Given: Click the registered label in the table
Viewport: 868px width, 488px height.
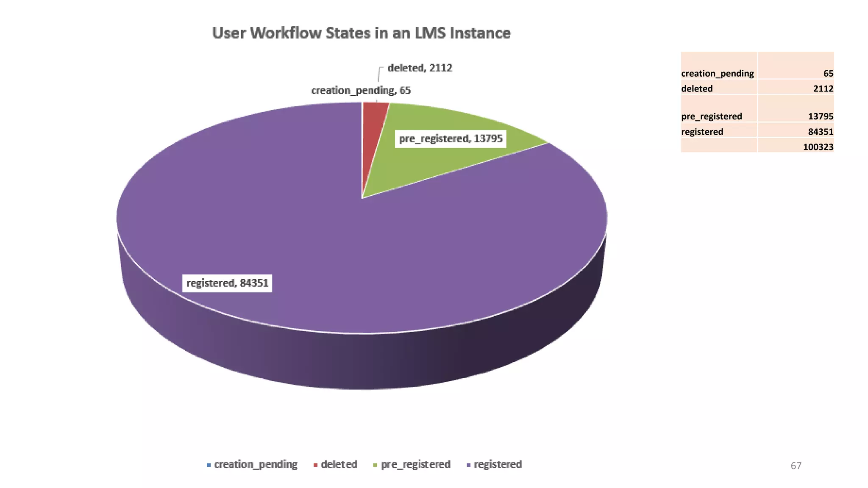Looking at the screenshot, I should point(702,132).
